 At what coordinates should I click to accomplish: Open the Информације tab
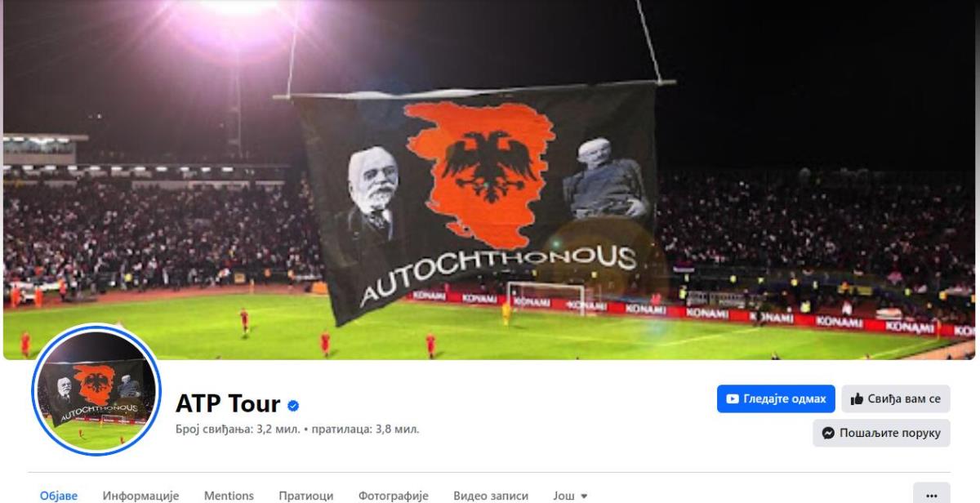click(140, 496)
